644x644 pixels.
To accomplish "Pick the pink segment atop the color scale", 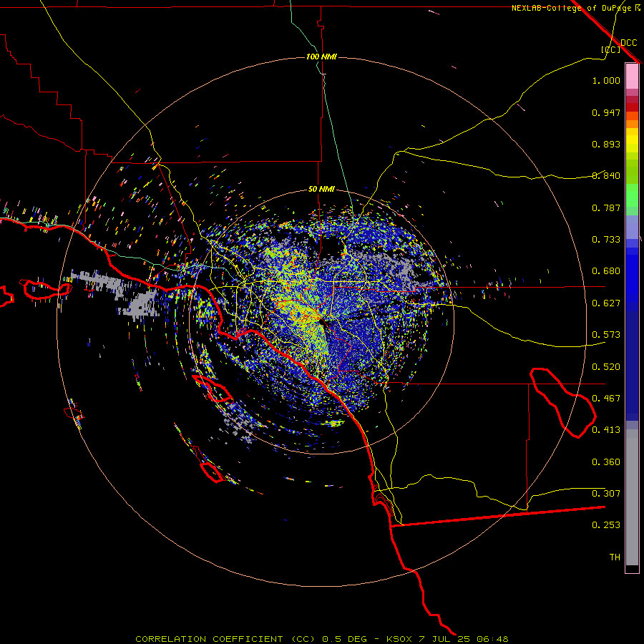I will click(632, 77).
